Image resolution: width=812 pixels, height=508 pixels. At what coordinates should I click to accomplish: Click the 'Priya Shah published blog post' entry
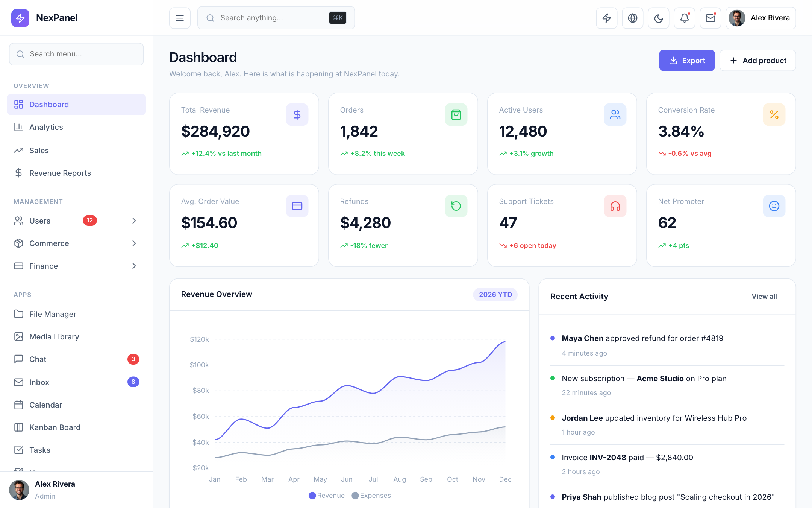667,497
